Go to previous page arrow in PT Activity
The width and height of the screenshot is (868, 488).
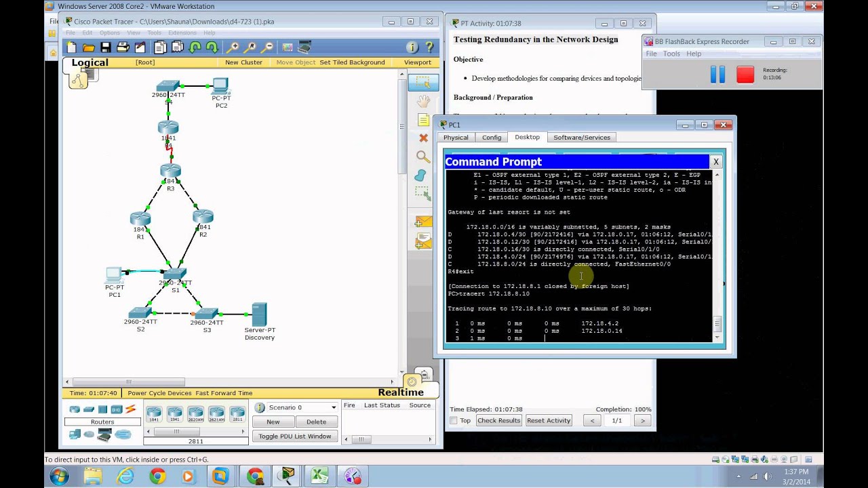(x=592, y=420)
